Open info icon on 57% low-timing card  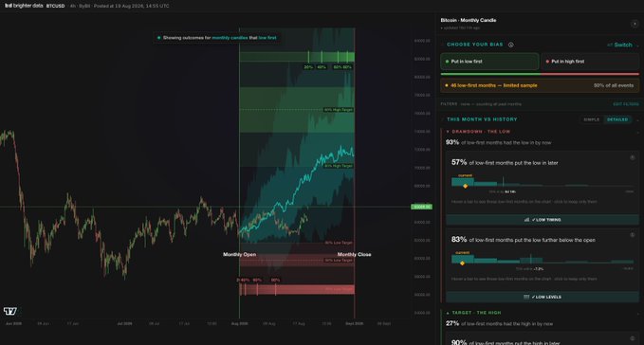click(633, 157)
